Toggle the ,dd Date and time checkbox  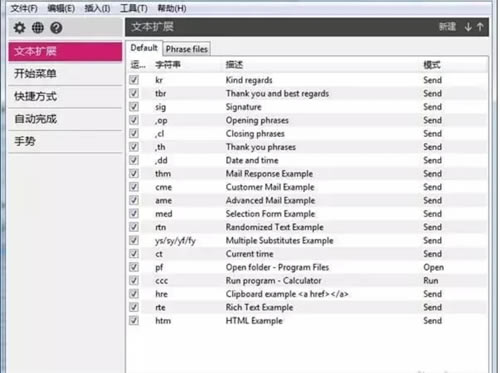click(x=134, y=160)
